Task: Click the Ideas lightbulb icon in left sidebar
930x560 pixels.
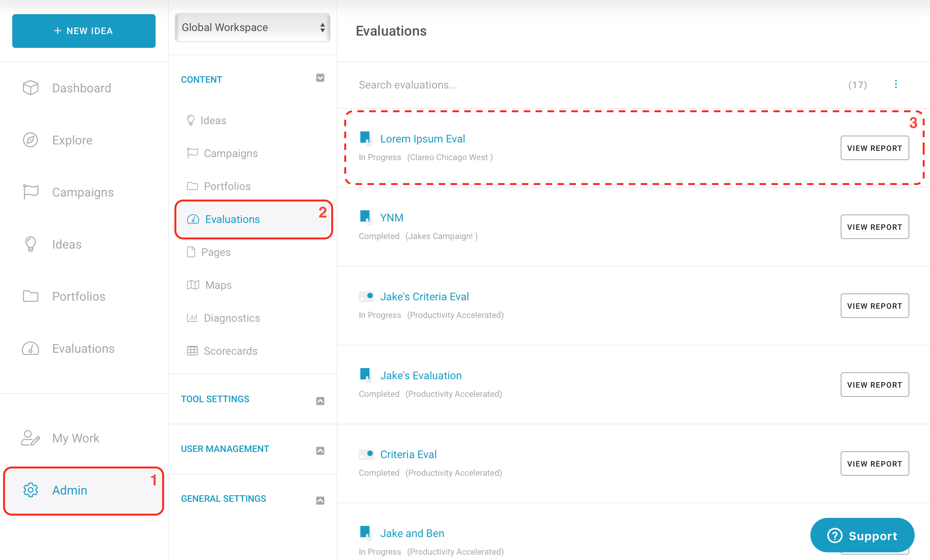Action: tap(31, 244)
